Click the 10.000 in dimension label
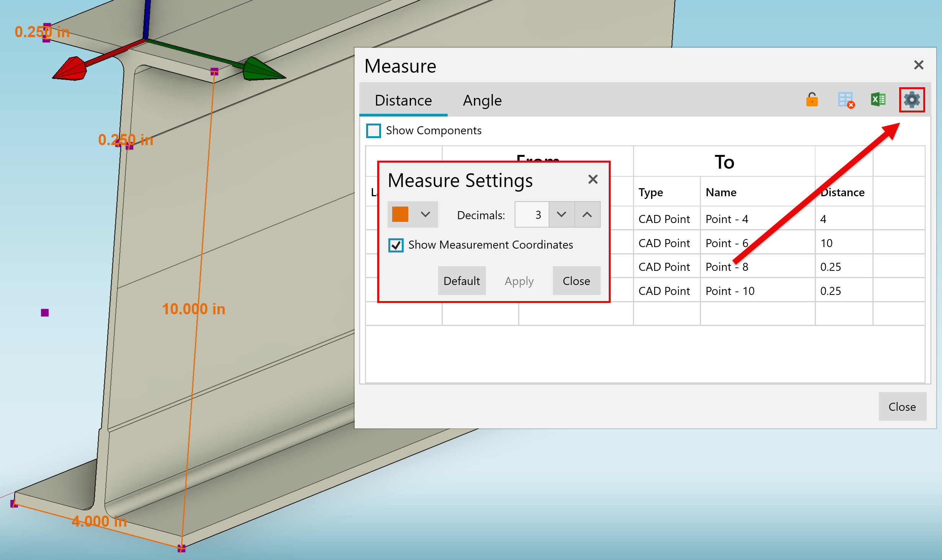Viewport: 942px width, 560px height. click(194, 309)
